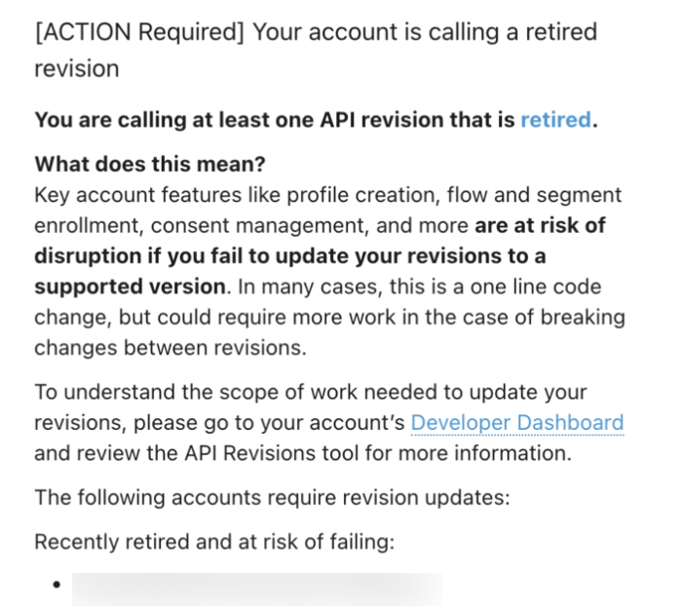Click the "Recently retired and at risk" line
The width and height of the screenshot is (684, 616).
[x=214, y=542]
